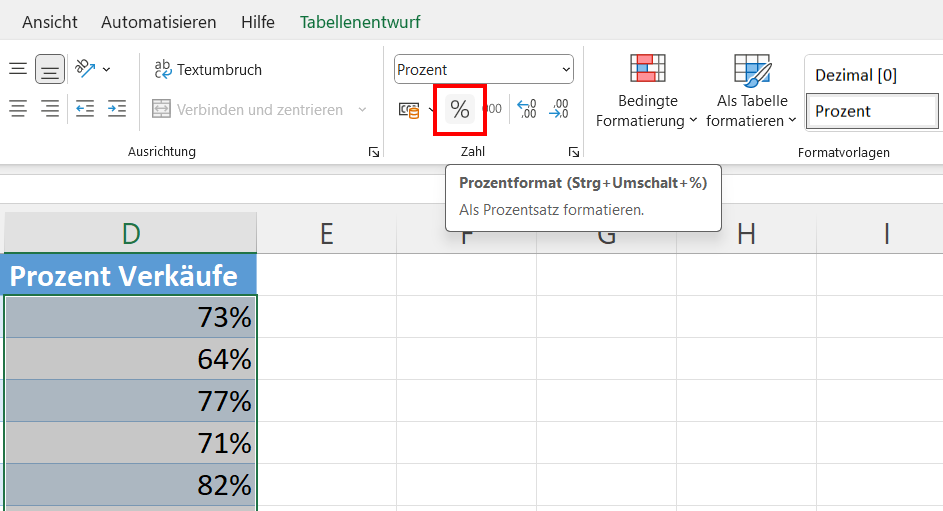
Task: Expand the Verbinden und zentrieren dropdown
Action: coord(362,109)
